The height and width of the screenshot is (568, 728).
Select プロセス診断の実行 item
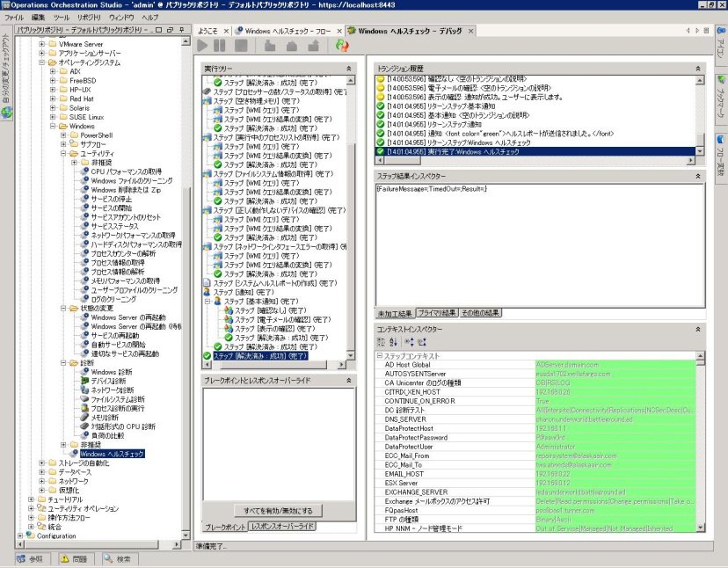pyautogui.click(x=118, y=408)
